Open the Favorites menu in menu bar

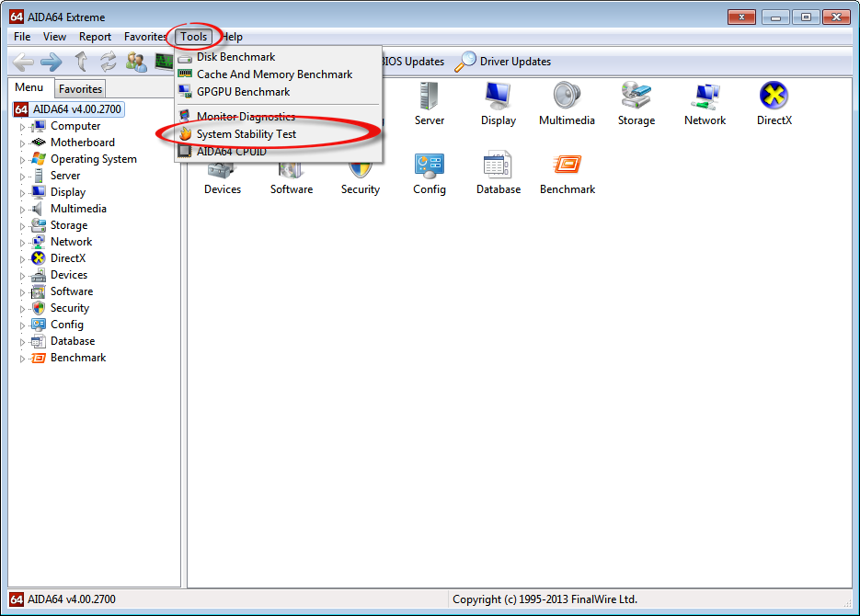(144, 37)
